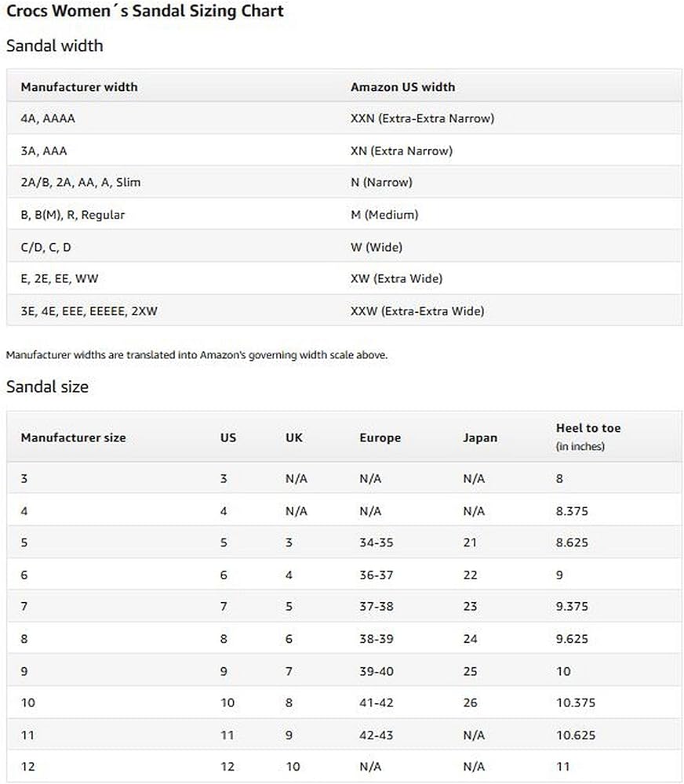Select the 2A/B, 2A, AA, A, Slim row

coord(81,183)
